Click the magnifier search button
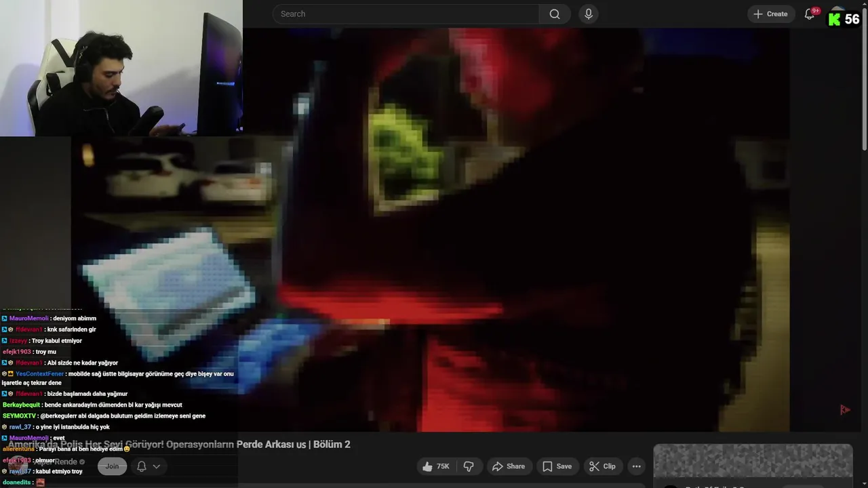 pos(555,14)
